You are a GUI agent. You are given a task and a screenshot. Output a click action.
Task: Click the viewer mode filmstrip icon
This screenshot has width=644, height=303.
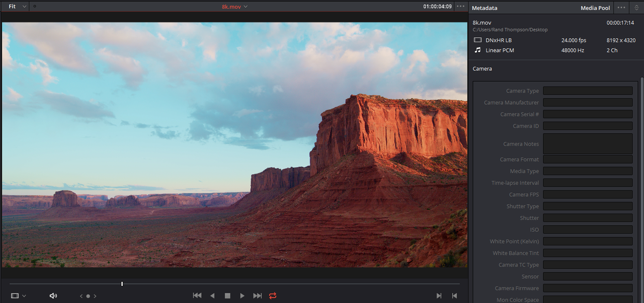(x=15, y=296)
